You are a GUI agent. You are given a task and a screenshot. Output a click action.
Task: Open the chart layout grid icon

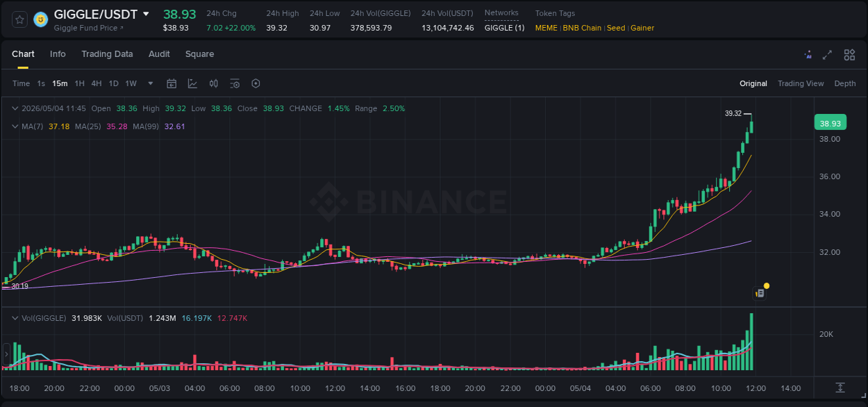[849, 55]
